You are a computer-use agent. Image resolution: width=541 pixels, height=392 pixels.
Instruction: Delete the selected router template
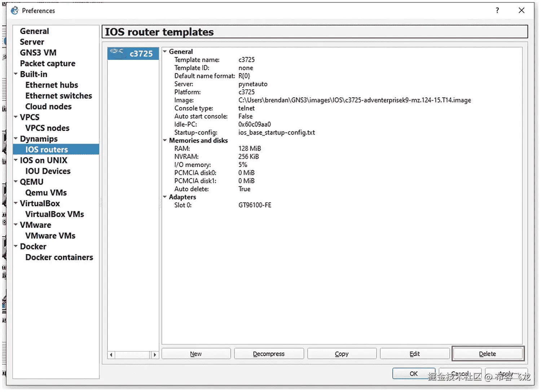487,353
